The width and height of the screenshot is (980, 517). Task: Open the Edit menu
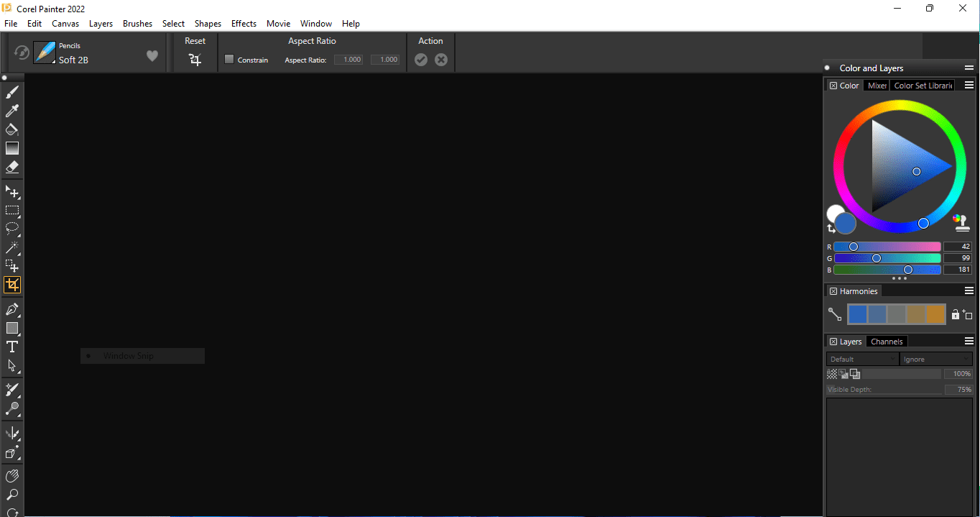tap(34, 24)
